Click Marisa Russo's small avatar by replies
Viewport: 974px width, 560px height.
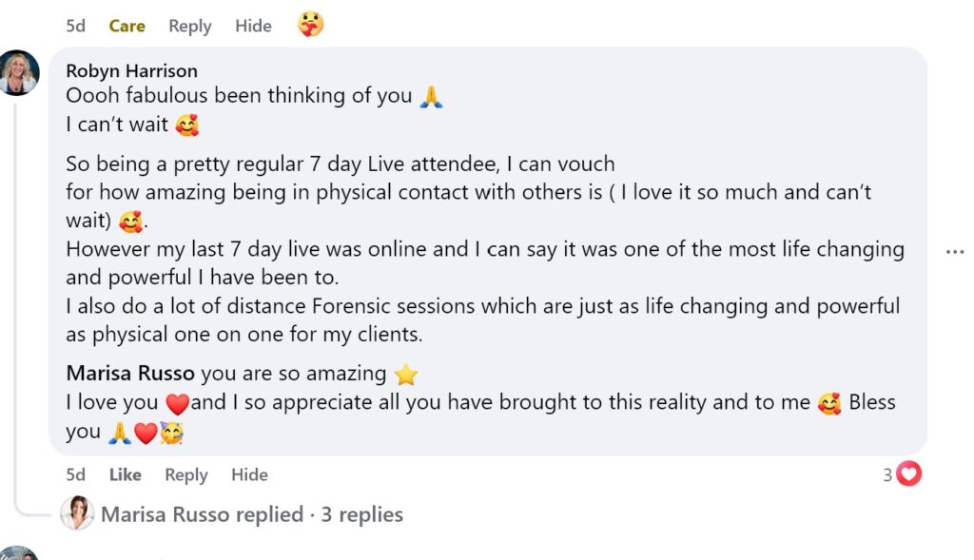pos(77,514)
